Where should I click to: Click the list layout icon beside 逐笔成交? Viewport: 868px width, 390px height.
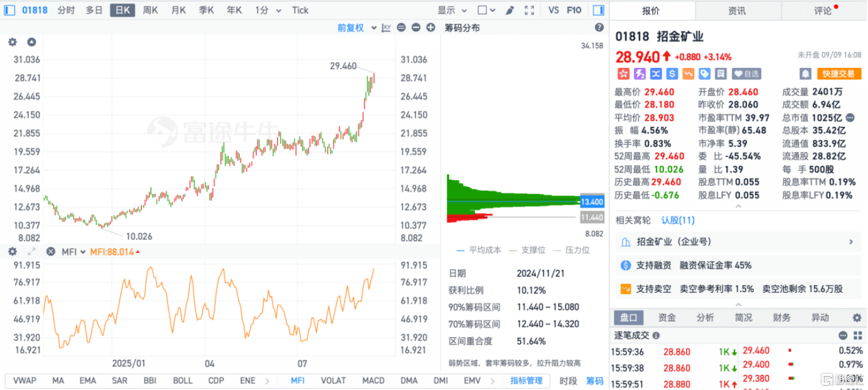coord(857,335)
